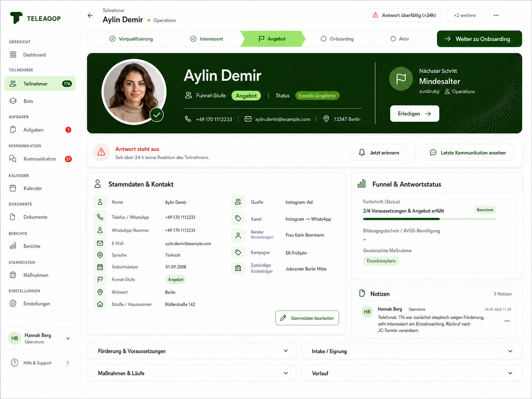Expand the Verlauf section
This screenshot has height=399, width=532.
point(412,373)
